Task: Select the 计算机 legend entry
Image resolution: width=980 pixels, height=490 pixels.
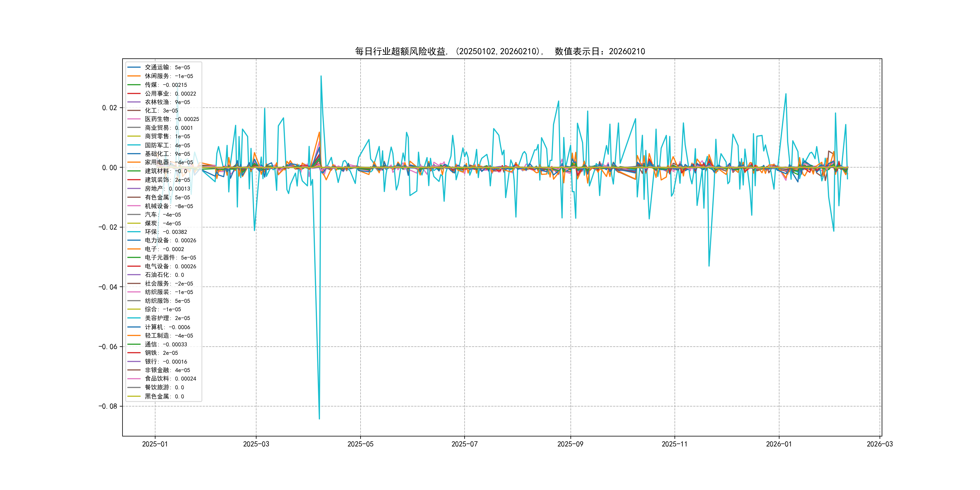Action: pyautogui.click(x=167, y=327)
